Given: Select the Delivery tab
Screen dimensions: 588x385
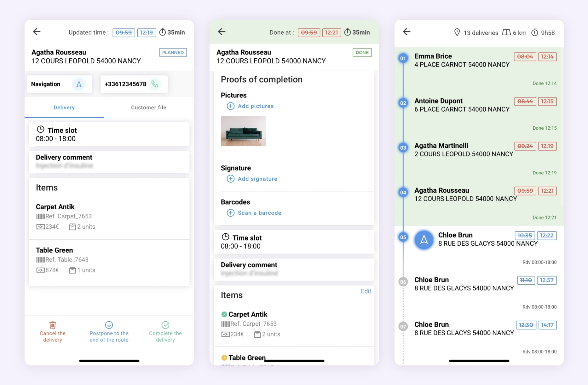Looking at the screenshot, I should [64, 108].
